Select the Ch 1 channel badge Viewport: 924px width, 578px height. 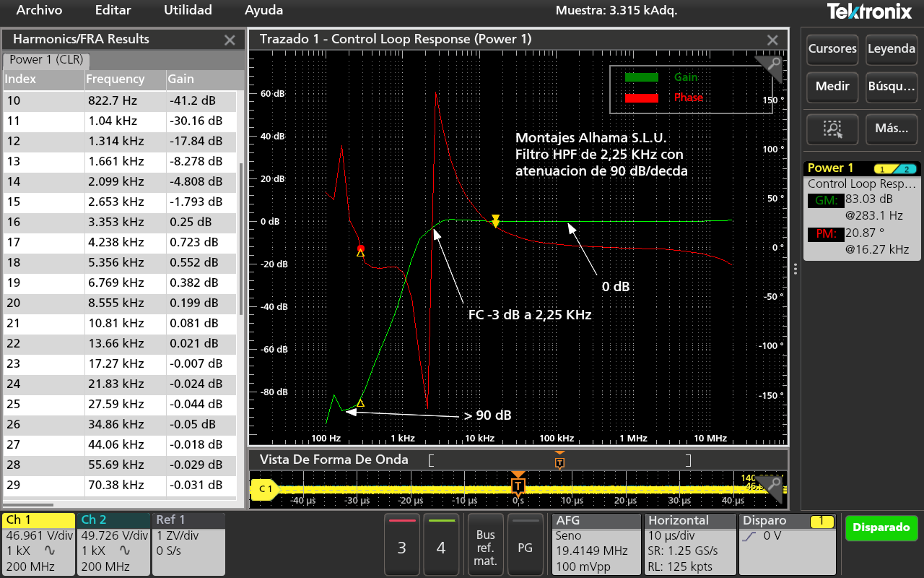click(39, 544)
